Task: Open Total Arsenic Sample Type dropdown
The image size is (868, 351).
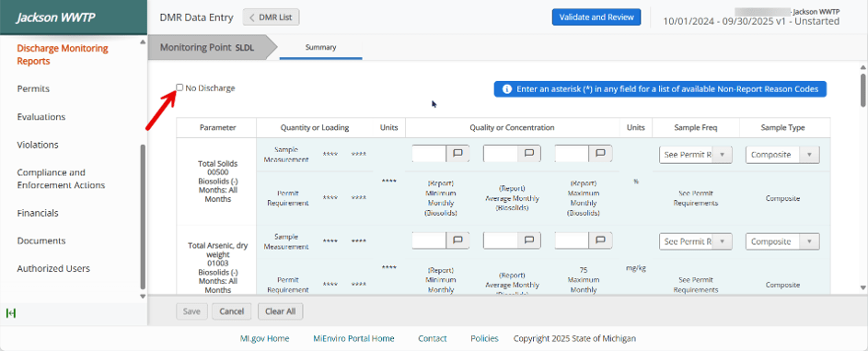Action: click(x=782, y=242)
